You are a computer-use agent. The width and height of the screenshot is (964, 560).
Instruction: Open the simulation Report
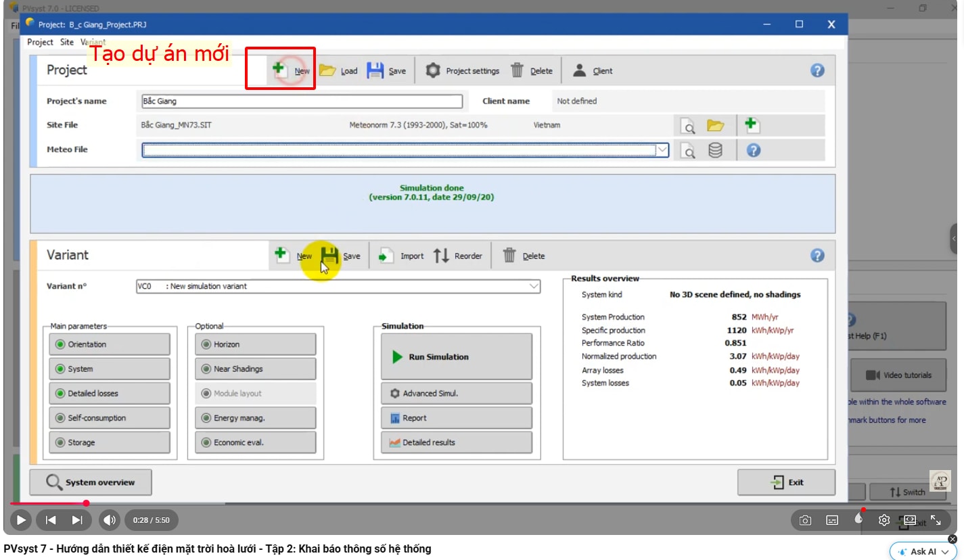(457, 418)
